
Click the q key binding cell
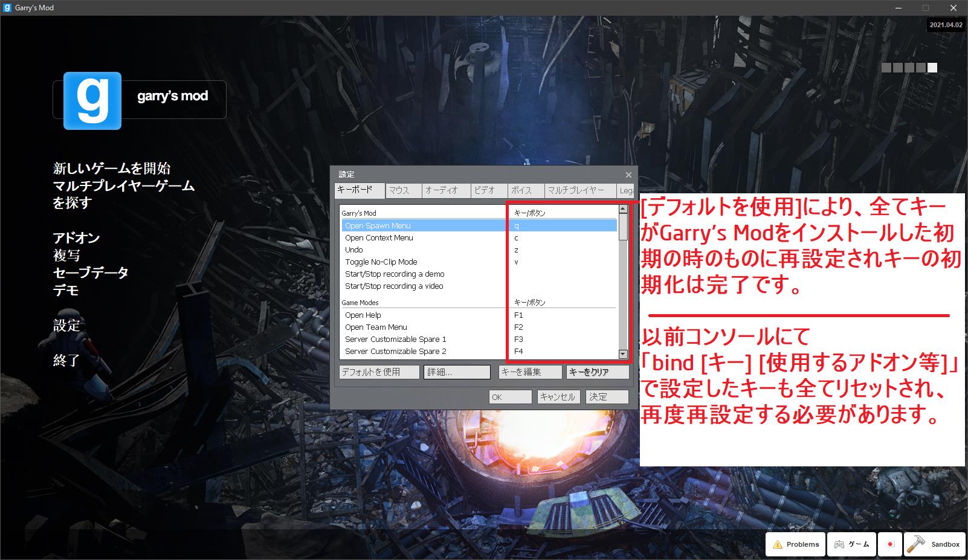tap(517, 226)
